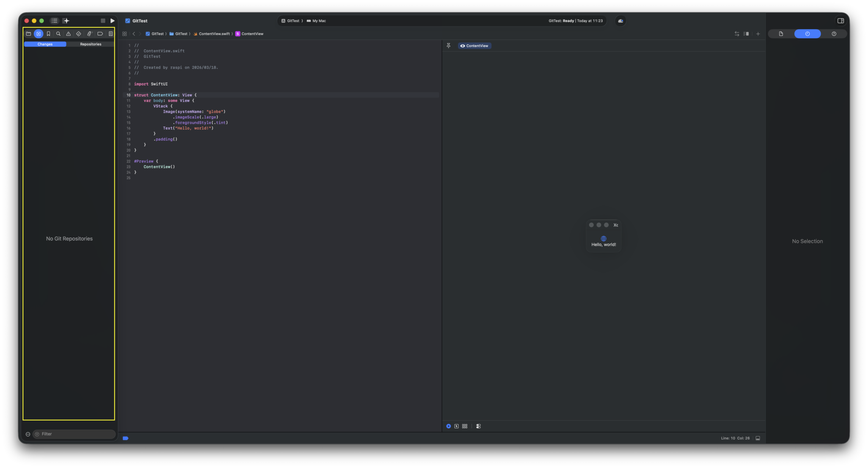868x468 pixels.
Task: Open ContentView struct symbol menu
Action: (x=250, y=34)
